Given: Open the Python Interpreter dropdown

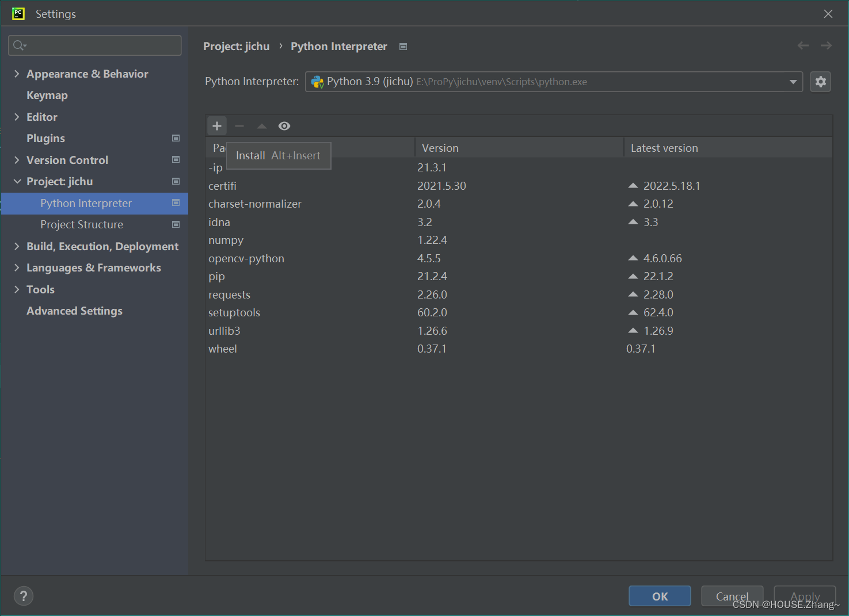Looking at the screenshot, I should point(793,82).
